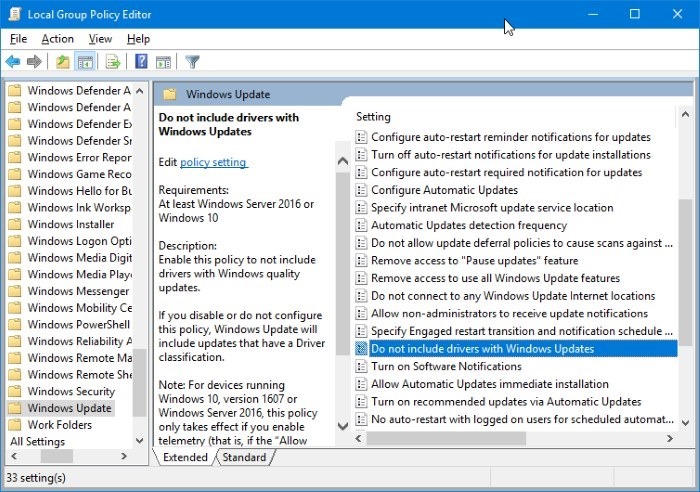Viewport: 700px width, 492px height.
Task: Click the tree pane scroll up arrow
Action: (139, 91)
